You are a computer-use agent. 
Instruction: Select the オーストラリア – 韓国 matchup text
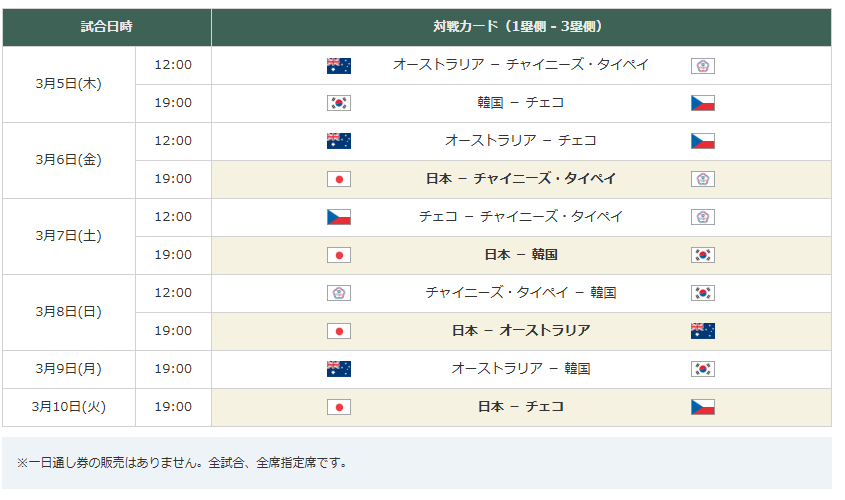(x=520, y=369)
